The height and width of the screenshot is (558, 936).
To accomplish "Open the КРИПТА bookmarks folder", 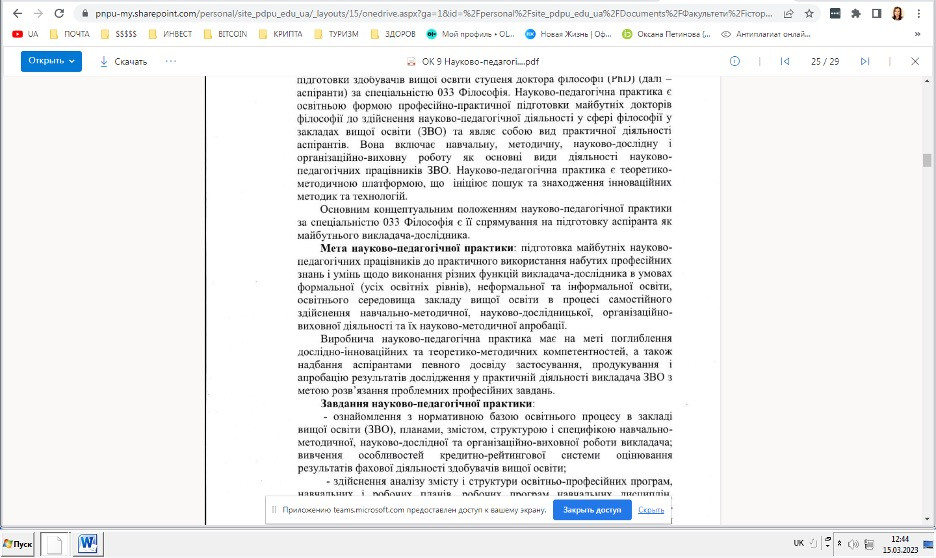I will (x=281, y=34).
